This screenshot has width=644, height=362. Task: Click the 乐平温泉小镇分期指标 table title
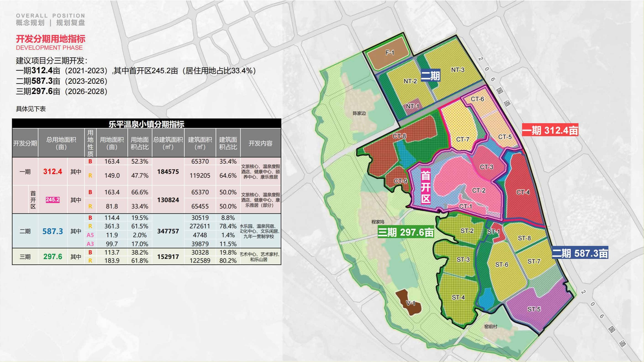pyautogui.click(x=147, y=124)
